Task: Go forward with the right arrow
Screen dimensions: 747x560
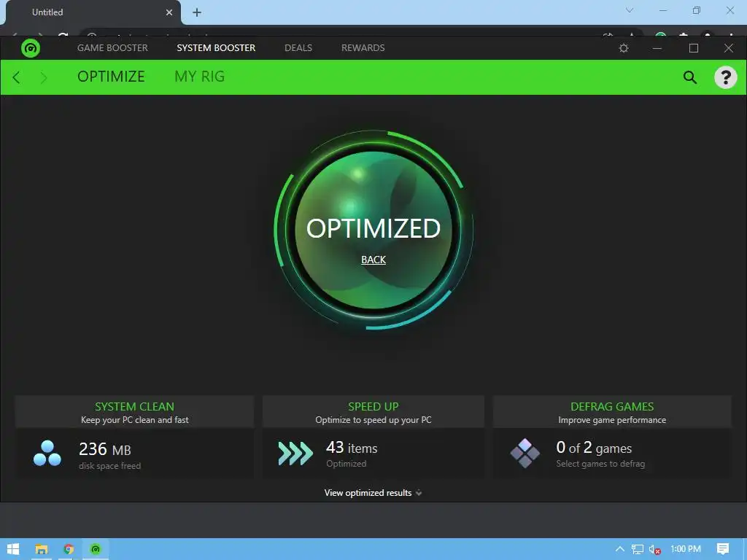Action: click(x=44, y=77)
